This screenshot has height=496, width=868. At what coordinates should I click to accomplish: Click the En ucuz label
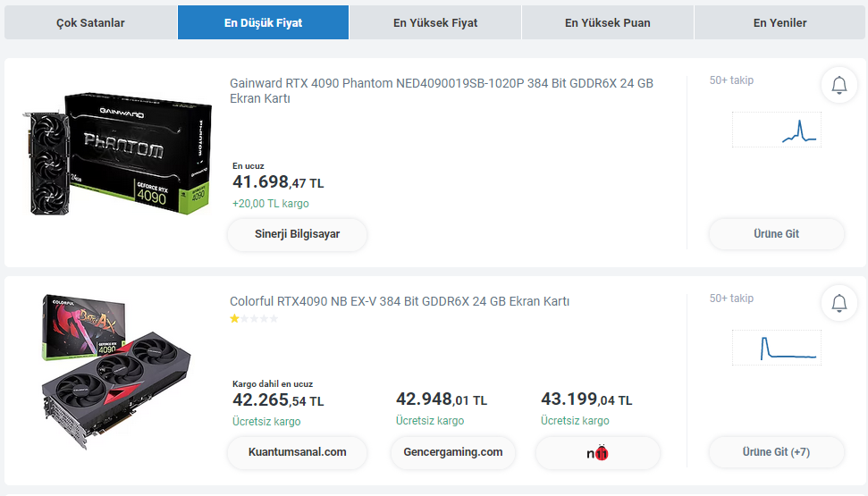click(248, 166)
